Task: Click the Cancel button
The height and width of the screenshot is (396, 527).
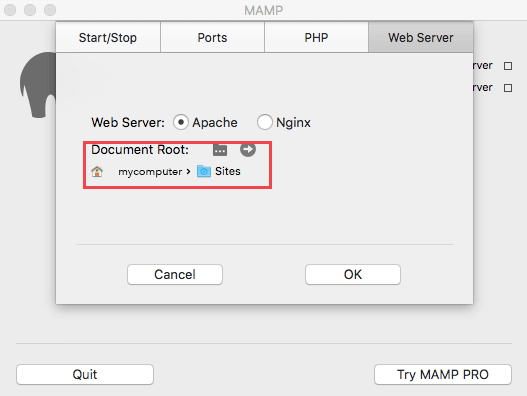Action: pyautogui.click(x=175, y=274)
